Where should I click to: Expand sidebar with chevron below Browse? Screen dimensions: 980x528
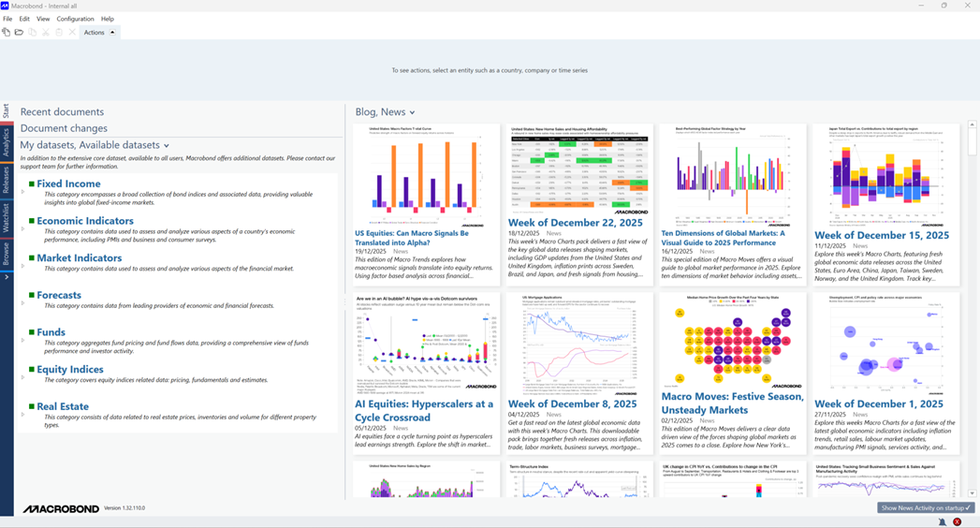coord(7,277)
